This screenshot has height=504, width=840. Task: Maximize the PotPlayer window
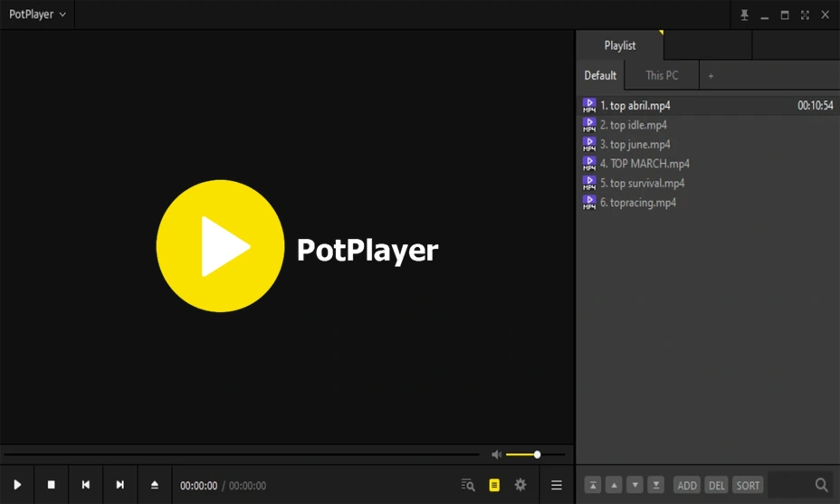[784, 15]
